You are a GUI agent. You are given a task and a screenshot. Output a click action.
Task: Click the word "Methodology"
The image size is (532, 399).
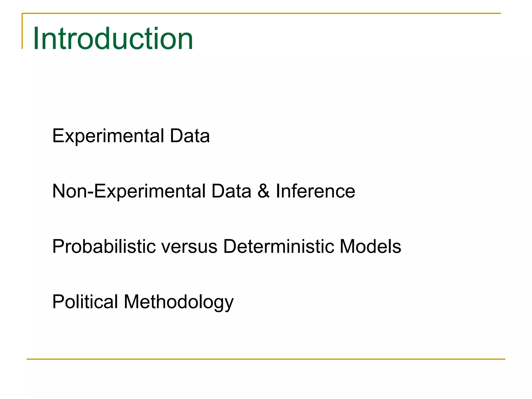179,302
